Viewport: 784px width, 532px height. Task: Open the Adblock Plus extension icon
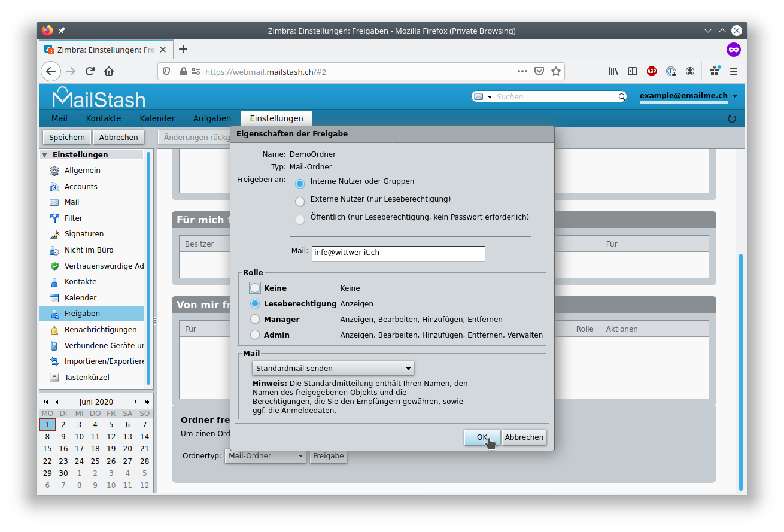[x=652, y=71]
